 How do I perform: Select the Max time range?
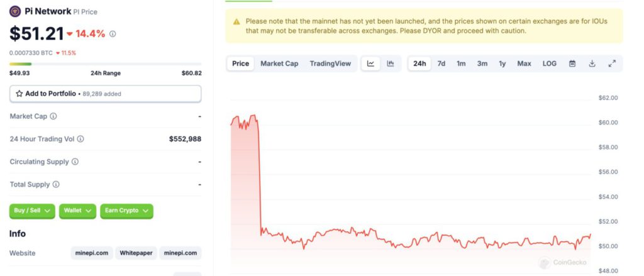524,63
